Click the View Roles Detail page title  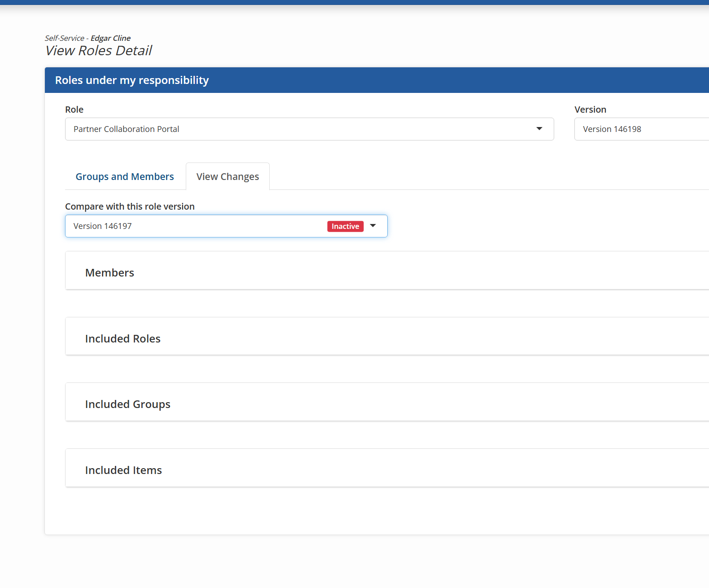click(99, 51)
